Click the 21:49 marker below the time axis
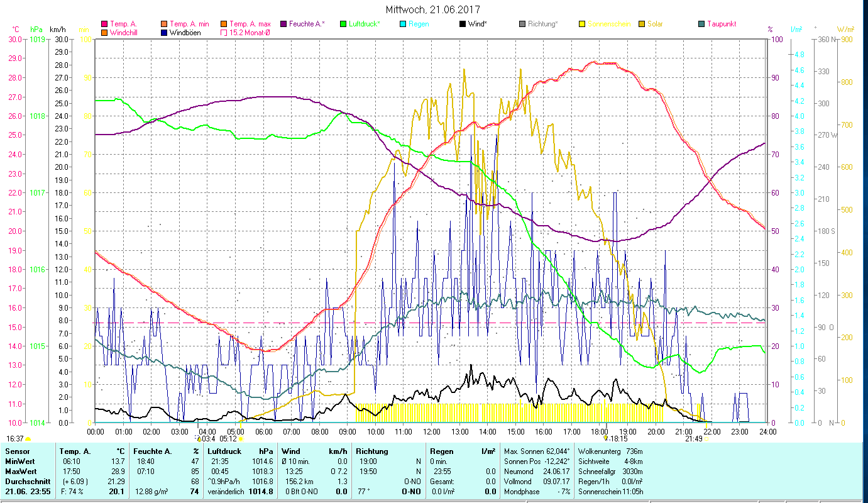The height and width of the screenshot is (503, 868). pos(695,439)
